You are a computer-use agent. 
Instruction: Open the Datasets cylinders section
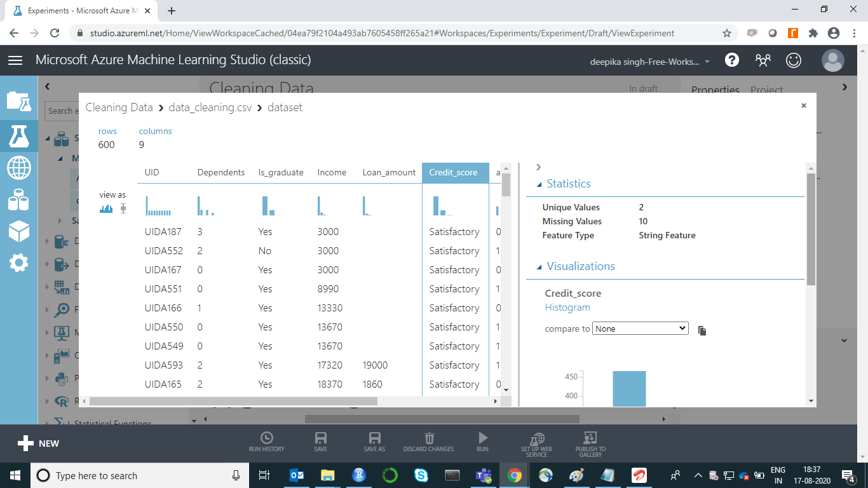pos(18,200)
